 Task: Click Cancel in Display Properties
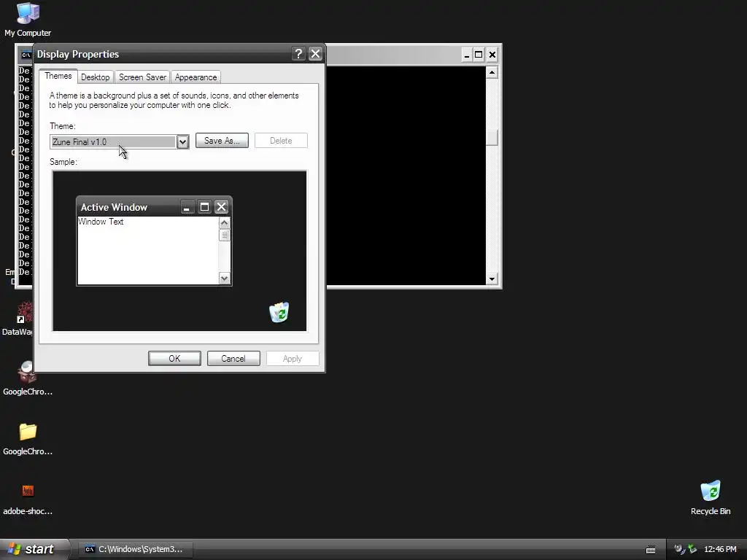[233, 359]
